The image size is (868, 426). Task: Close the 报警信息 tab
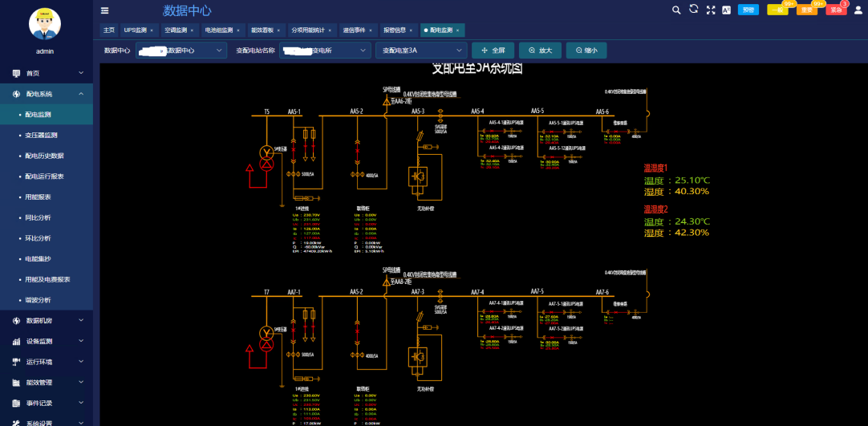point(412,30)
